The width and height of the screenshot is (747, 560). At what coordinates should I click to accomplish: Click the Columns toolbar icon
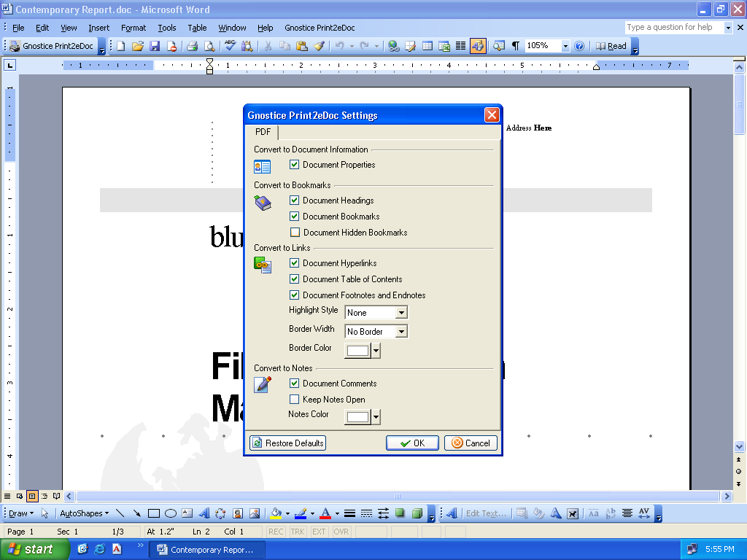pyautogui.click(x=460, y=46)
